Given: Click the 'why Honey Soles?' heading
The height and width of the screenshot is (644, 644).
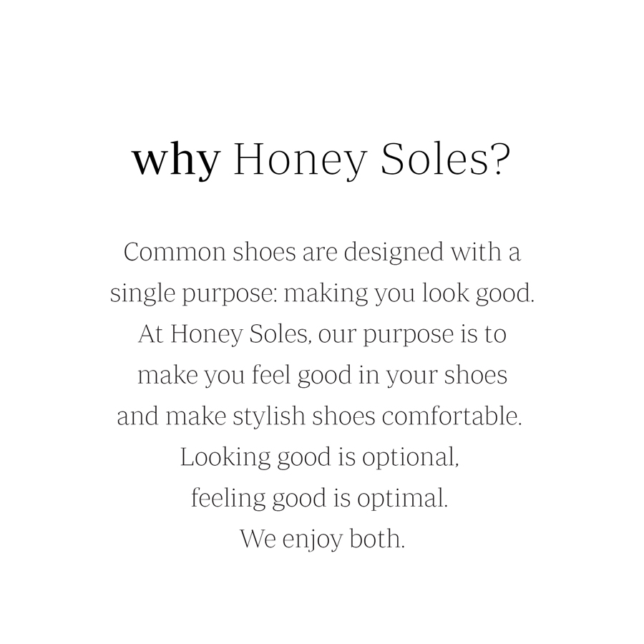Looking at the screenshot, I should tap(321, 160).
